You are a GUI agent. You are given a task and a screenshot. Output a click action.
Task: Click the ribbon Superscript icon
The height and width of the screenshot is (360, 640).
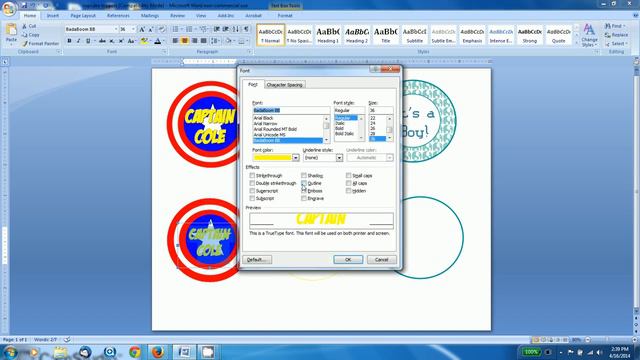[121, 41]
